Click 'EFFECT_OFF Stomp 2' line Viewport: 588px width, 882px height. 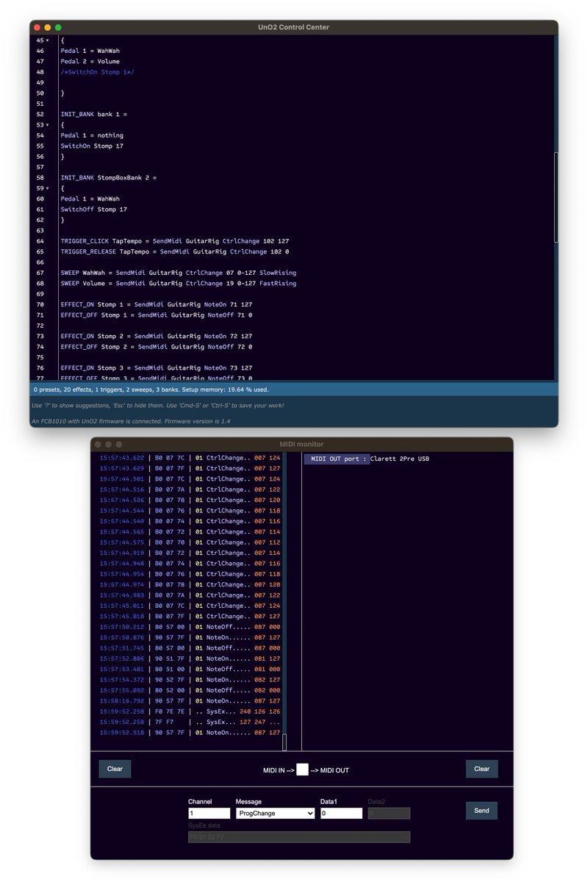[157, 346]
